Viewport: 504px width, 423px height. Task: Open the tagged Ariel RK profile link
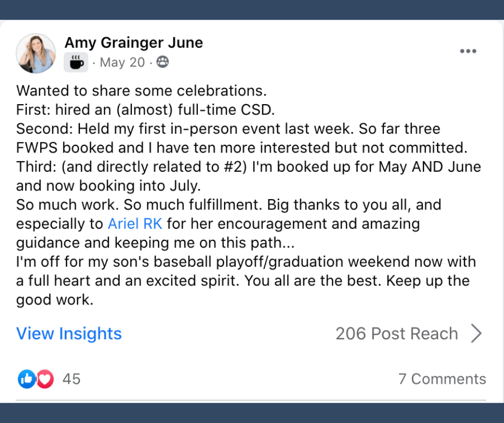(x=135, y=224)
